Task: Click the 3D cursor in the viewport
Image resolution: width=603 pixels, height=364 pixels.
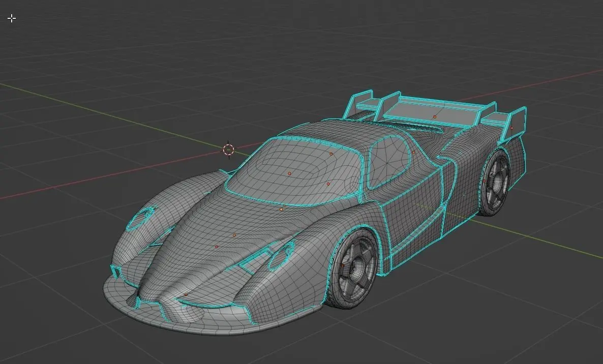Action: pyautogui.click(x=228, y=149)
